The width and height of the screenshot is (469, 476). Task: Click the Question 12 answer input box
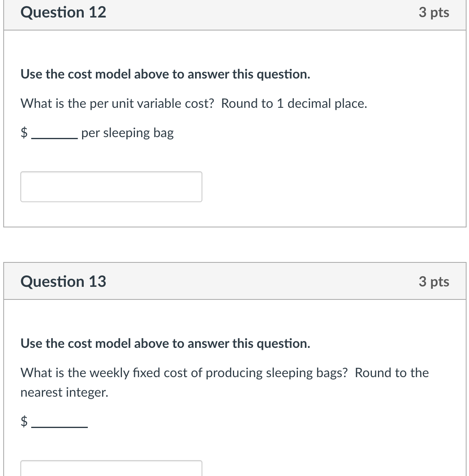111,186
